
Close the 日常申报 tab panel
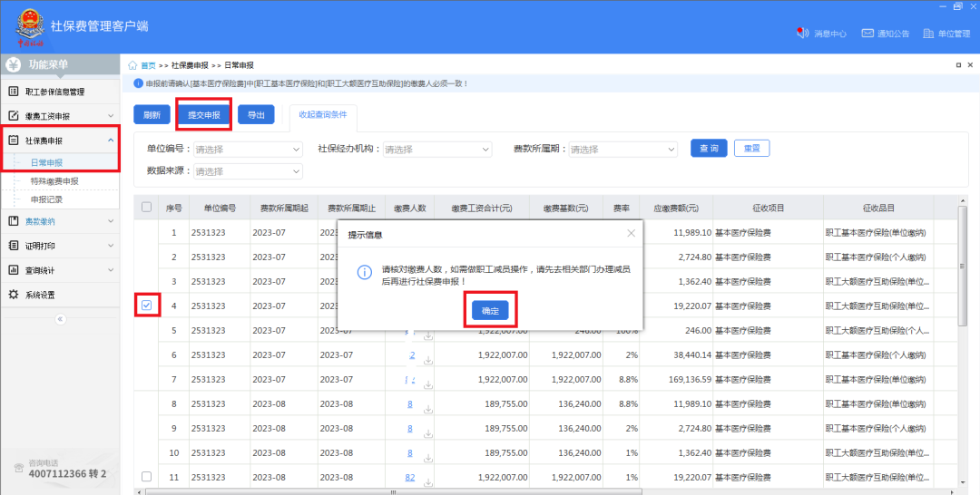tap(970, 65)
